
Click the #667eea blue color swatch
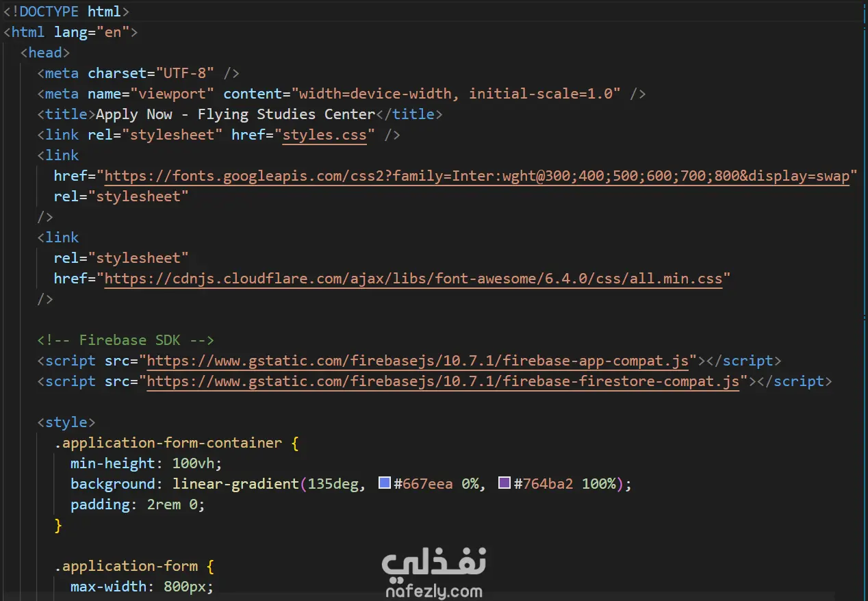[x=385, y=483]
